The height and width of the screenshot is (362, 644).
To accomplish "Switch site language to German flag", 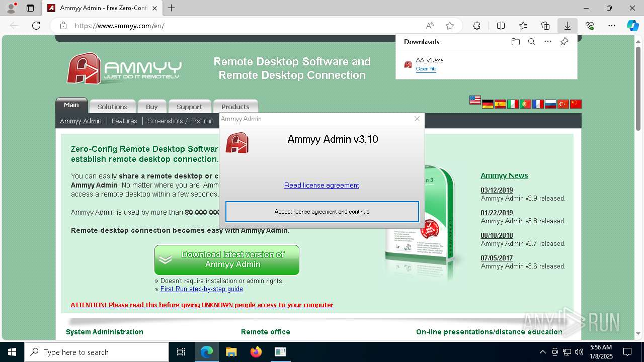I will coord(488,104).
